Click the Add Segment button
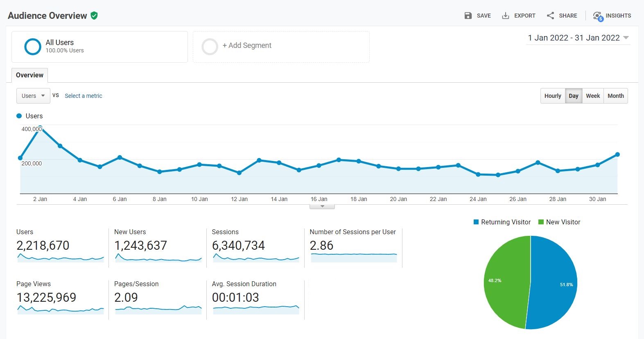Image resolution: width=644 pixels, height=339 pixels. pyautogui.click(x=247, y=45)
